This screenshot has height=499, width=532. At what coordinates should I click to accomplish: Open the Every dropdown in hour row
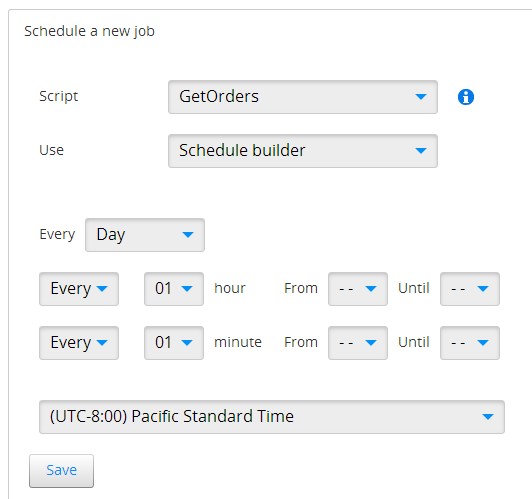79,289
